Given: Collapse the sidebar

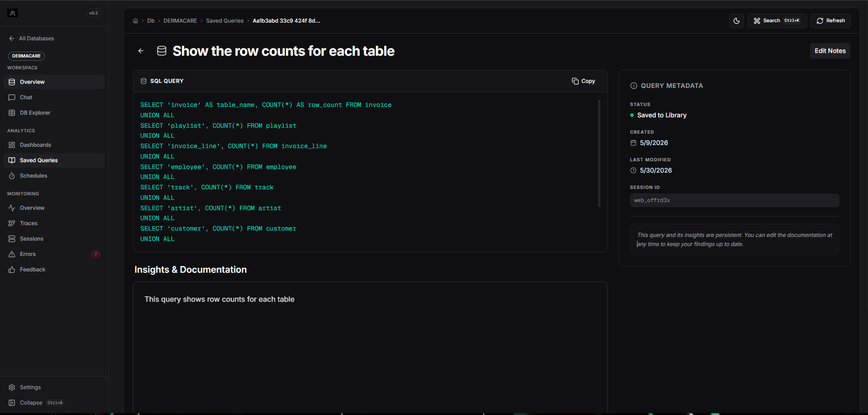Looking at the screenshot, I should point(54,403).
